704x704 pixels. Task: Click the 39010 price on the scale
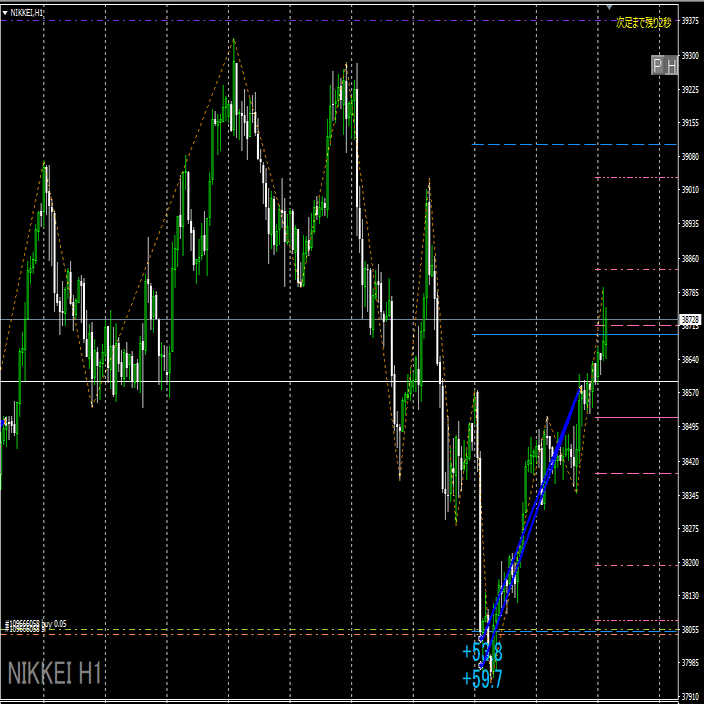tap(691, 190)
